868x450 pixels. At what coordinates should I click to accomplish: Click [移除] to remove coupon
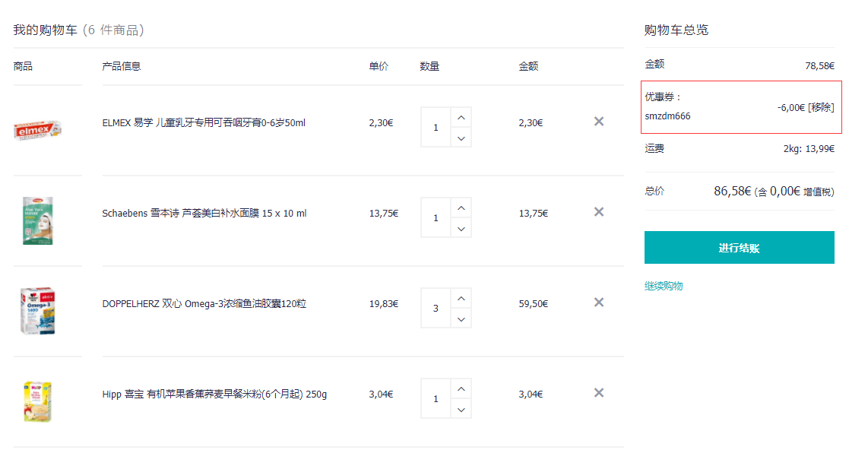821,107
